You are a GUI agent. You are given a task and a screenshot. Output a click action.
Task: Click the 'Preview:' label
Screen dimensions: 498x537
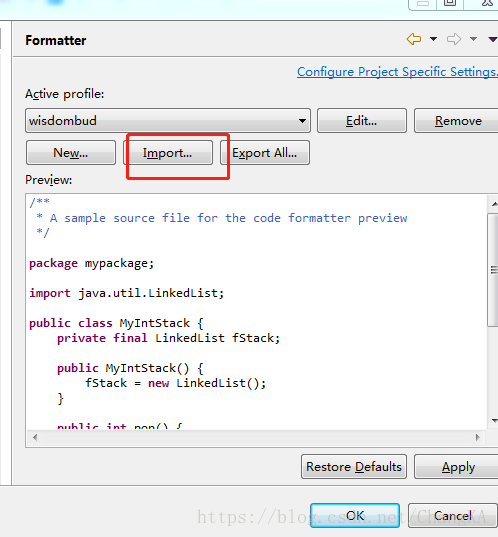coord(49,180)
